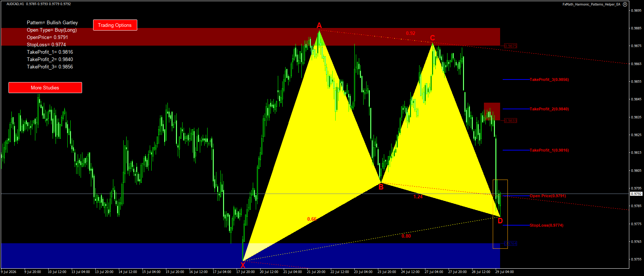Click the 0.9833 zone price tag
The image size is (644, 276).
(x=511, y=121)
